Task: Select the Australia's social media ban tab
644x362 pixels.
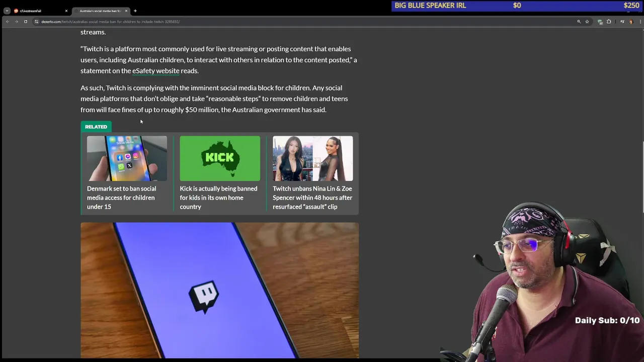Action: [x=101, y=11]
